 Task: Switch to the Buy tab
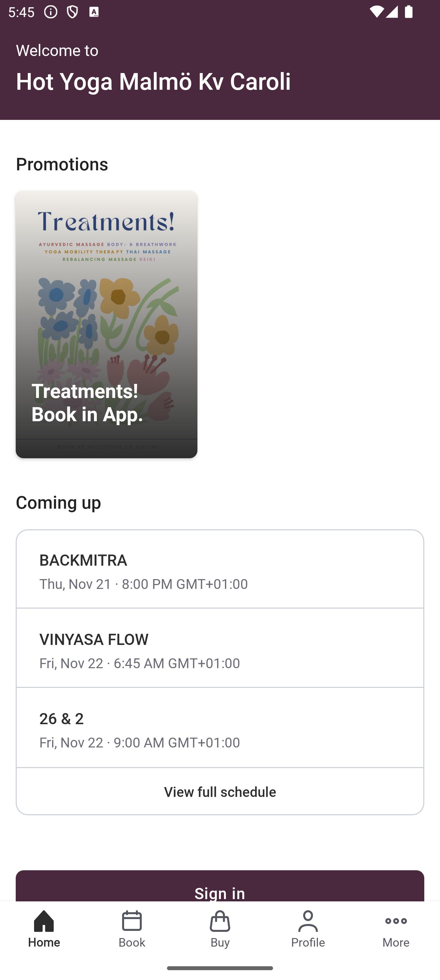coord(220,928)
